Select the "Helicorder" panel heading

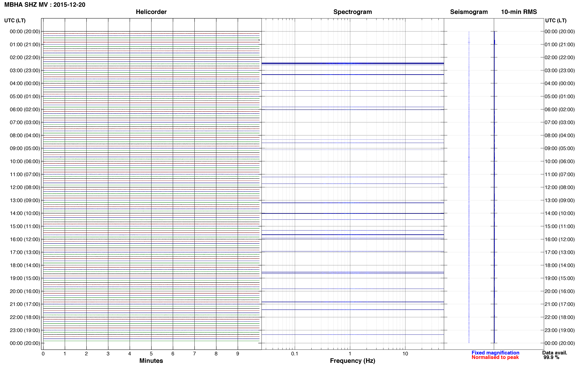tap(151, 12)
